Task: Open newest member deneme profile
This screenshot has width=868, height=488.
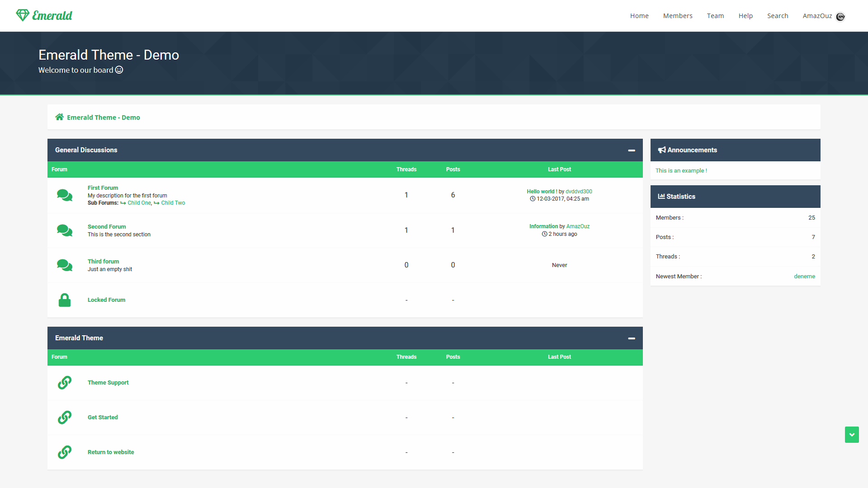Action: (x=804, y=277)
